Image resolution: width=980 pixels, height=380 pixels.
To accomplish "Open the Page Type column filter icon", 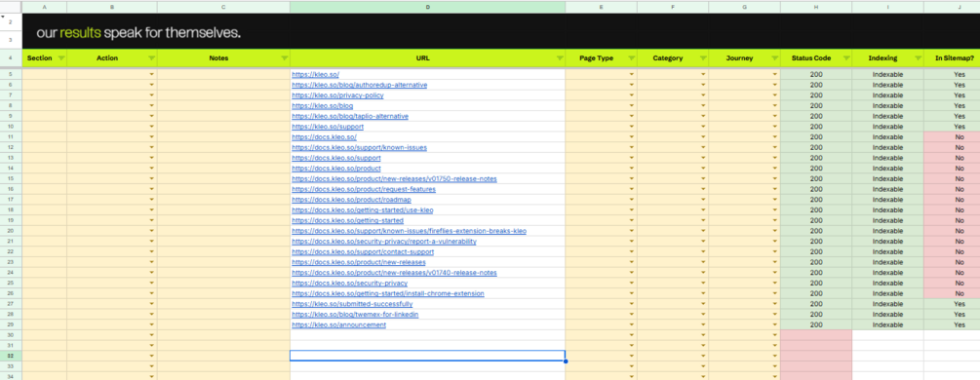I will coord(631,58).
